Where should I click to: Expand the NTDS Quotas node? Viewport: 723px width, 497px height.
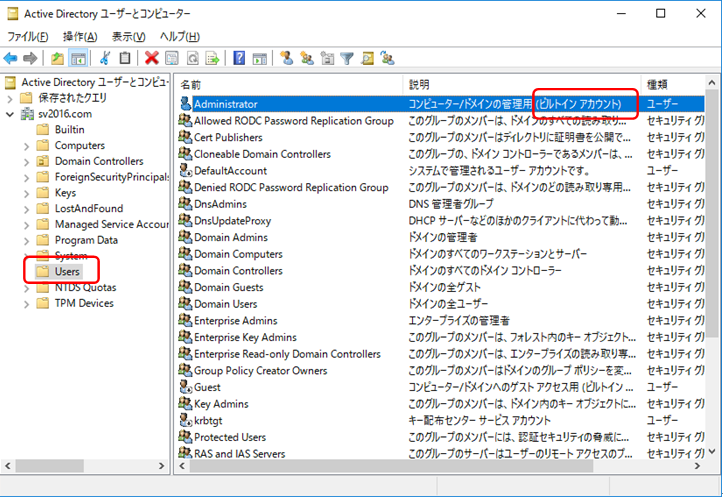tap(26, 288)
